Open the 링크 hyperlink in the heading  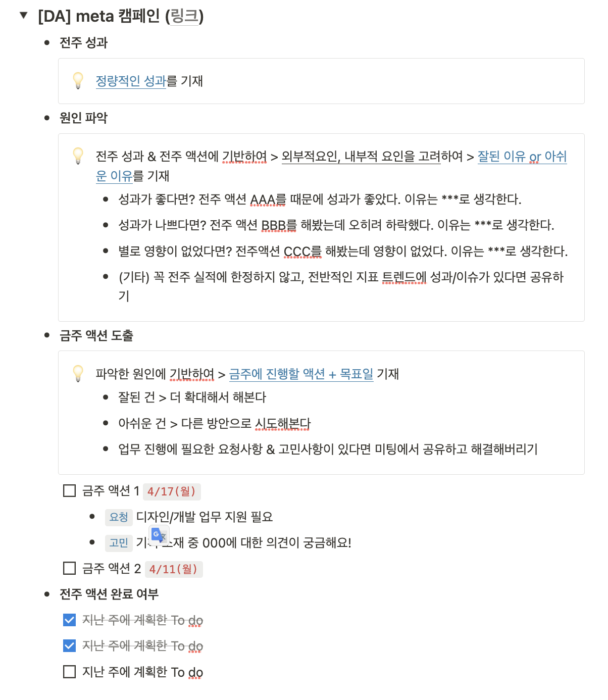184,16
